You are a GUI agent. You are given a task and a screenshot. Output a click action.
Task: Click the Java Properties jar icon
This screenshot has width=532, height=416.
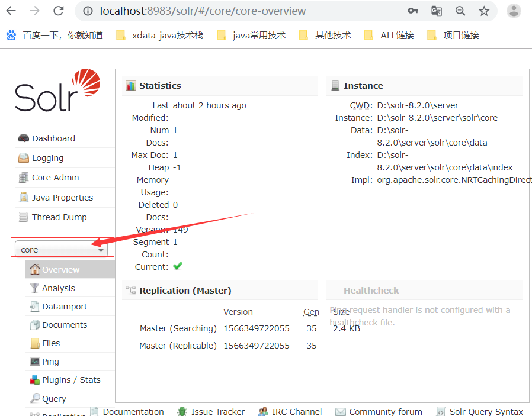[x=24, y=197]
